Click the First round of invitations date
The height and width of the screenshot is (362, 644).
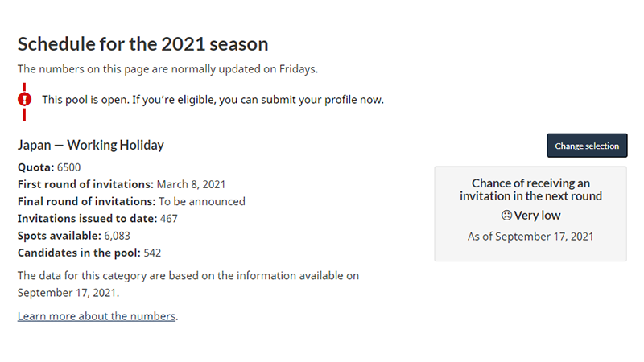[x=191, y=184]
